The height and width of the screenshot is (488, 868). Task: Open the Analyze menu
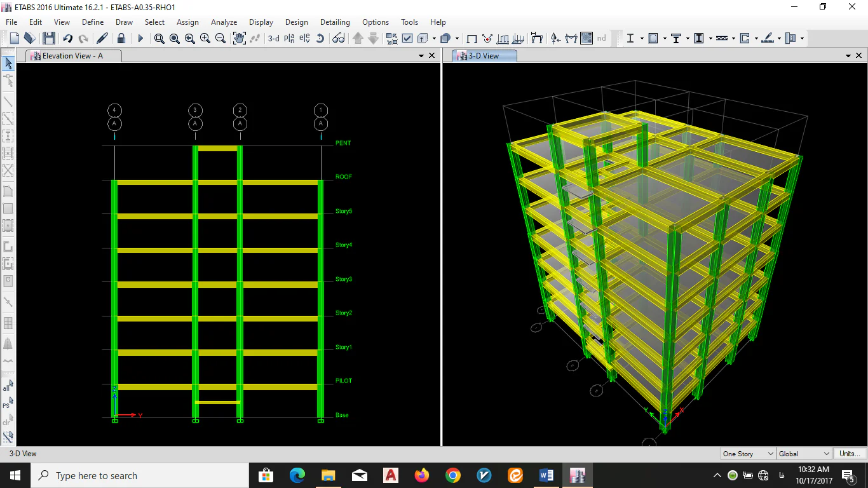coord(224,22)
